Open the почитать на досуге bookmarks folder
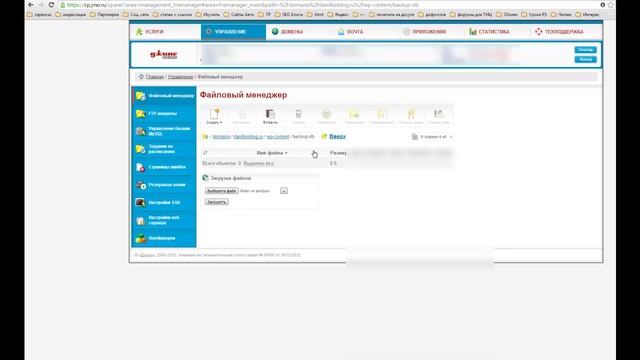Viewport: 640px width, 360px height. coord(391,15)
